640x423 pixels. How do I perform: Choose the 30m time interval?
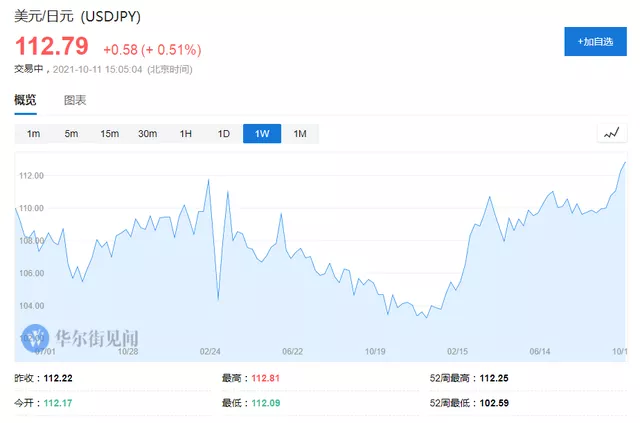click(x=147, y=134)
